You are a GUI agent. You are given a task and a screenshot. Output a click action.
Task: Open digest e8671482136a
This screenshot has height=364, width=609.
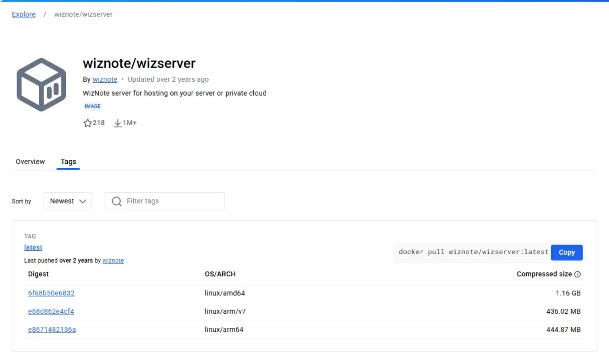[52, 330]
